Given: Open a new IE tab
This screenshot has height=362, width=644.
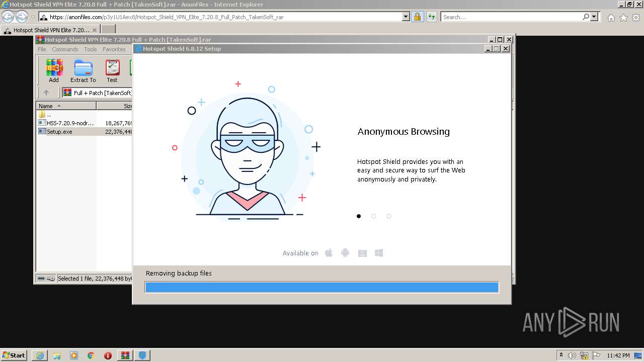Looking at the screenshot, I should pos(108,30).
